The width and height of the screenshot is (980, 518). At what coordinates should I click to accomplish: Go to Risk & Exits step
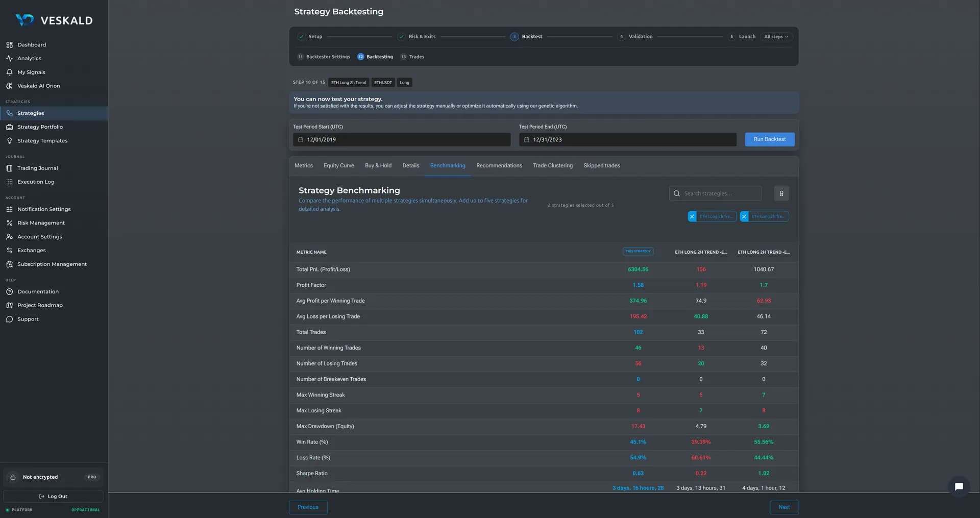coord(416,37)
